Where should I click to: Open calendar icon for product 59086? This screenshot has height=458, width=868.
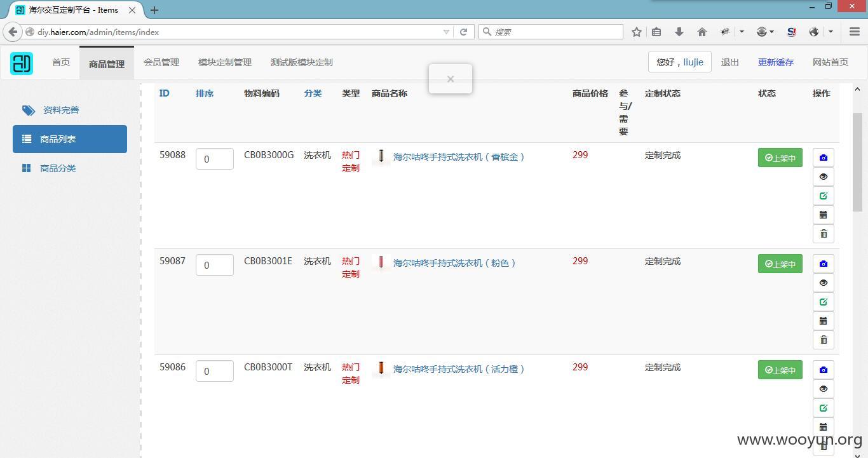(824, 427)
